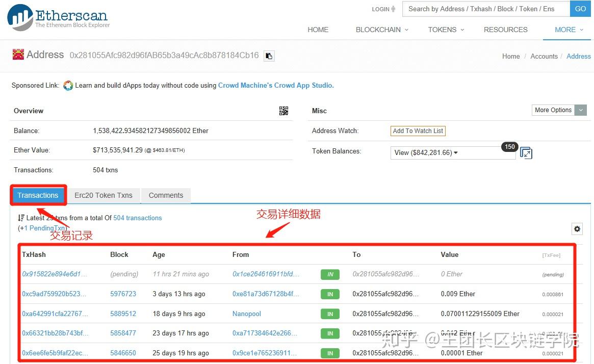This screenshot has height=364, width=594.
Task: Open block 5976723
Action: [123, 294]
